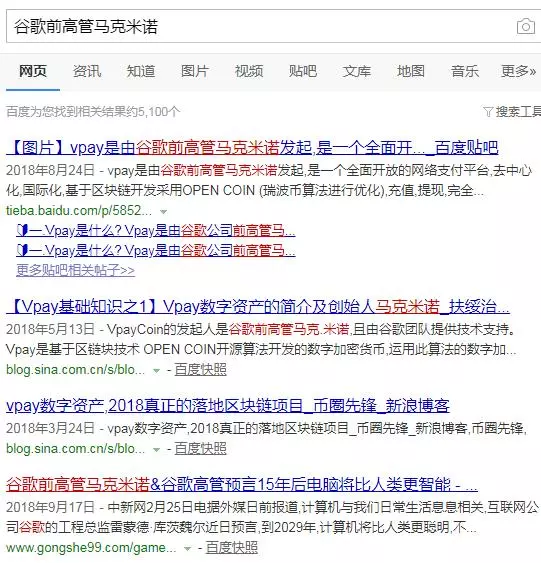Open vpay数字资产,2018真正的落地区块链项目 result
The height and width of the screenshot is (563, 541).
pyautogui.click(x=228, y=406)
